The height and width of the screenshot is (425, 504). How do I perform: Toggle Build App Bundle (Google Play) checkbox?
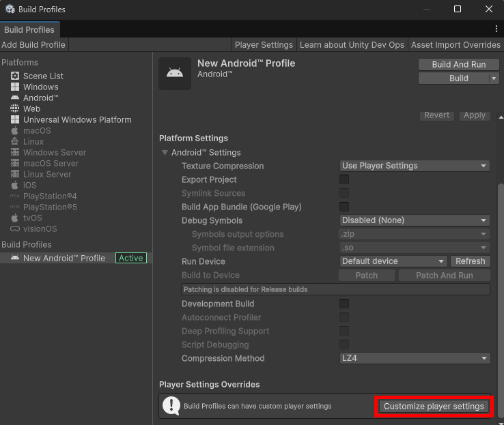click(x=344, y=207)
